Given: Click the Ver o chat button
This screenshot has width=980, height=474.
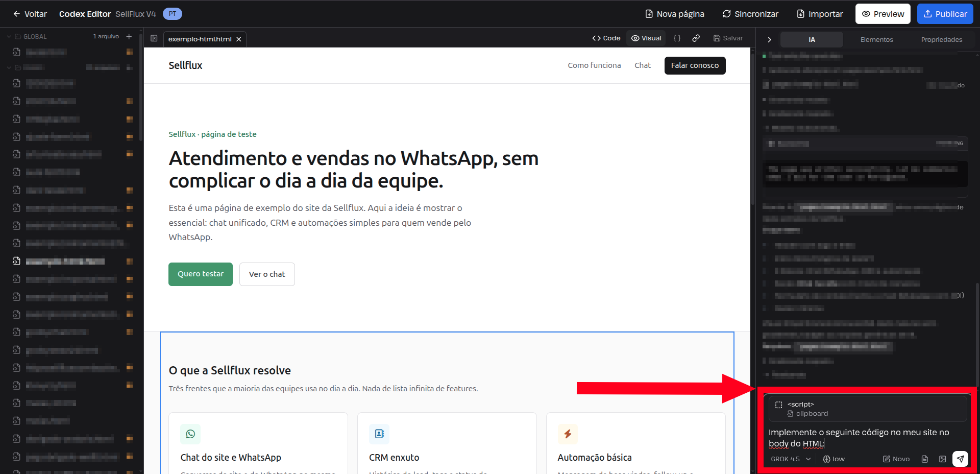Looking at the screenshot, I should [267, 274].
